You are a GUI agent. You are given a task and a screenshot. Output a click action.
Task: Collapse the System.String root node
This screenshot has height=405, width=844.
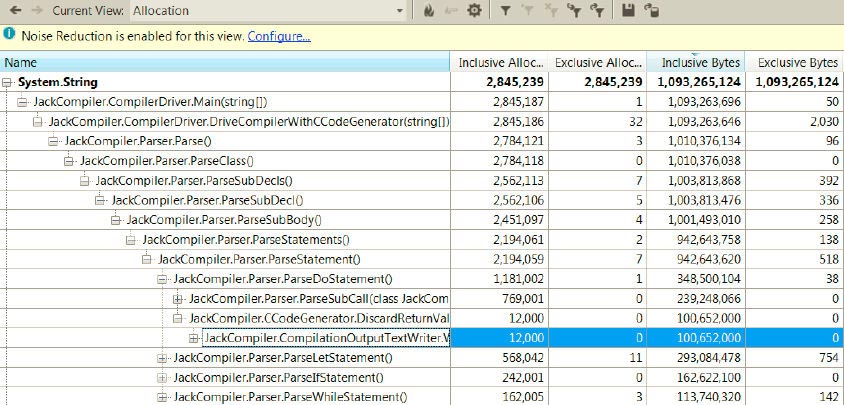point(9,82)
